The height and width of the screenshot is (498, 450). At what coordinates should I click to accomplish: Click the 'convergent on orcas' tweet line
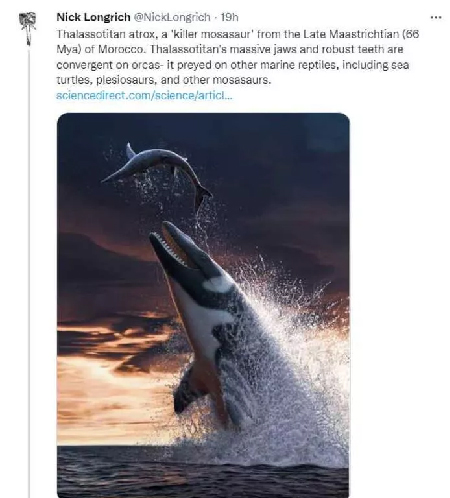tap(233, 65)
